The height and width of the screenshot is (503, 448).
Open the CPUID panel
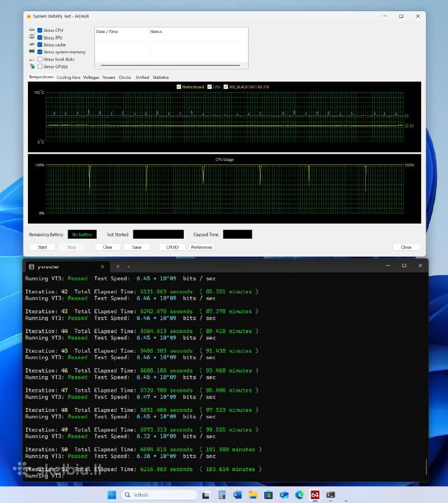tap(172, 247)
